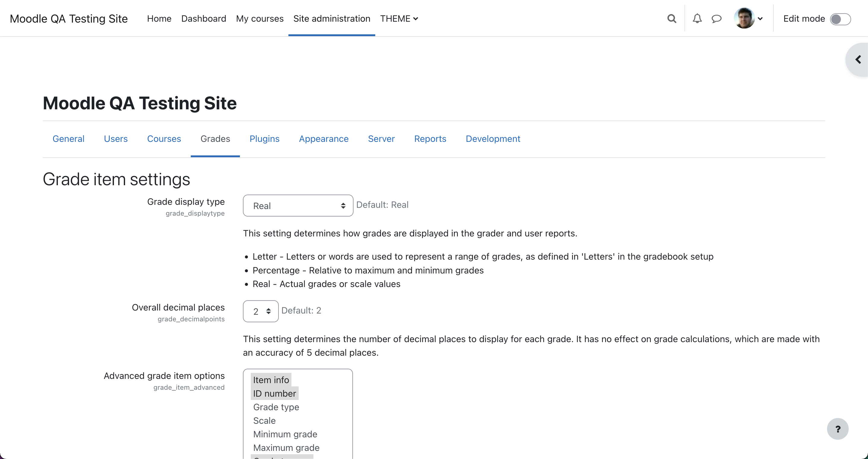The image size is (868, 459).
Task: Select 'Grade type' in advanced options list
Action: tap(276, 407)
